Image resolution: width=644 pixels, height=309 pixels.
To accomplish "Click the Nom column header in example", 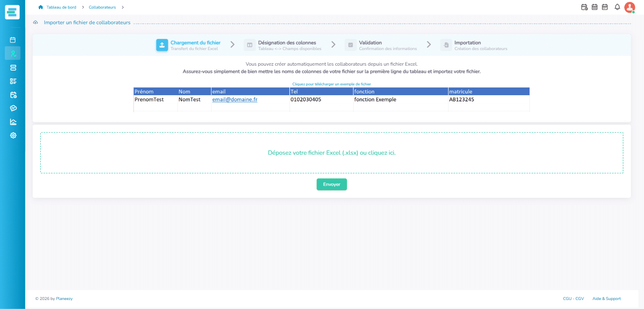I will tap(194, 92).
